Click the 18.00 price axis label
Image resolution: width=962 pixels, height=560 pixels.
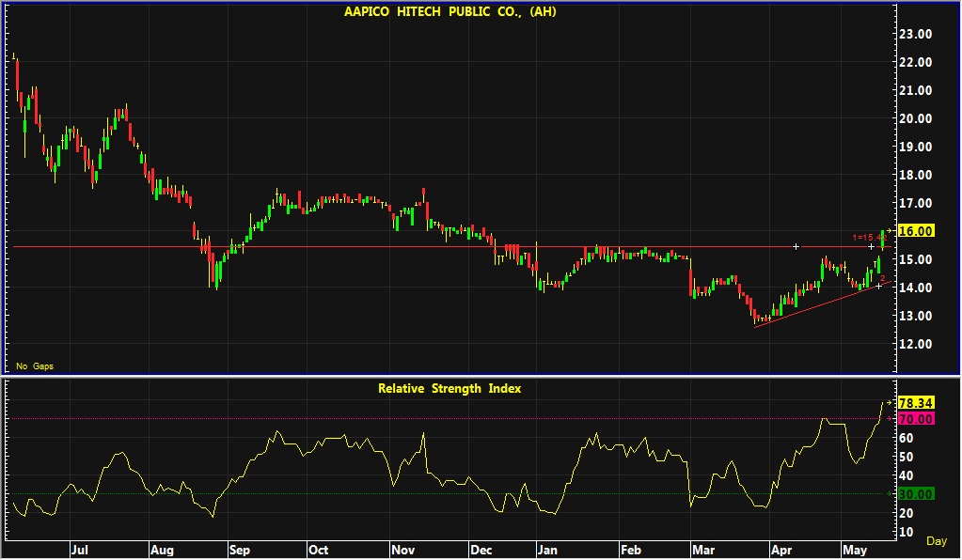click(x=915, y=175)
